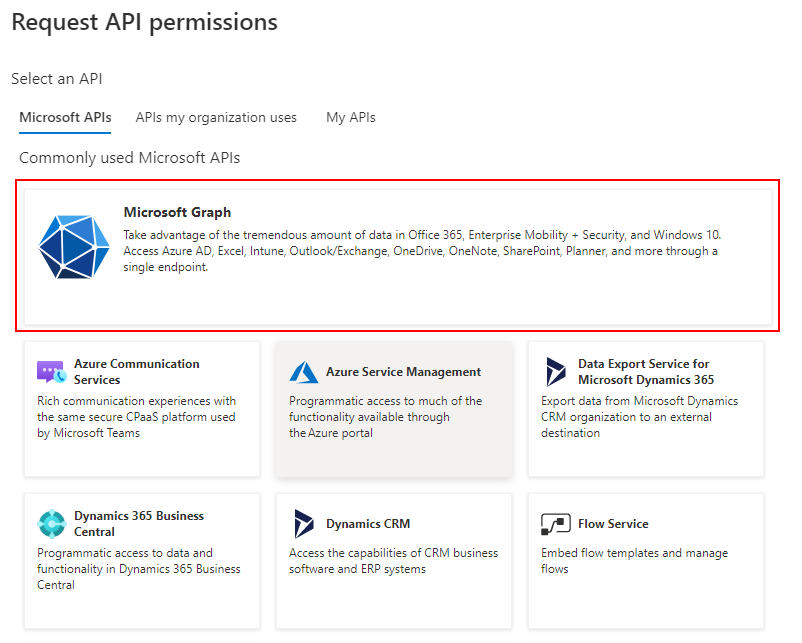802x643 pixels.
Task: Open the Azure Service Management title
Action: [404, 372]
